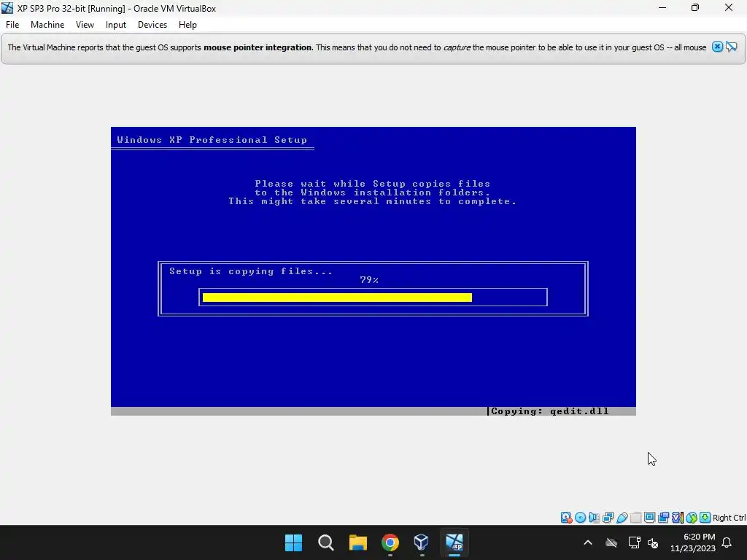747x560 pixels.
Task: Click the CPU virtualization status icon
Action: pos(678,518)
